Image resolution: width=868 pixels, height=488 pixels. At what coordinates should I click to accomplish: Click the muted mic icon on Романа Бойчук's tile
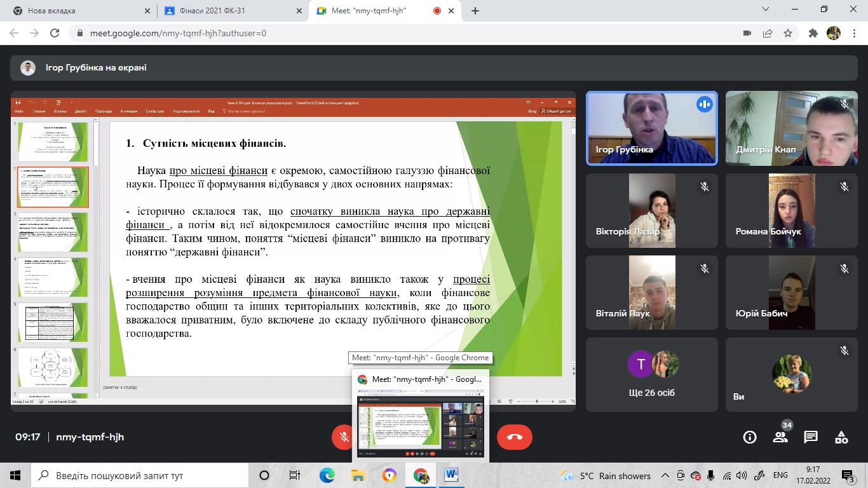[844, 187]
